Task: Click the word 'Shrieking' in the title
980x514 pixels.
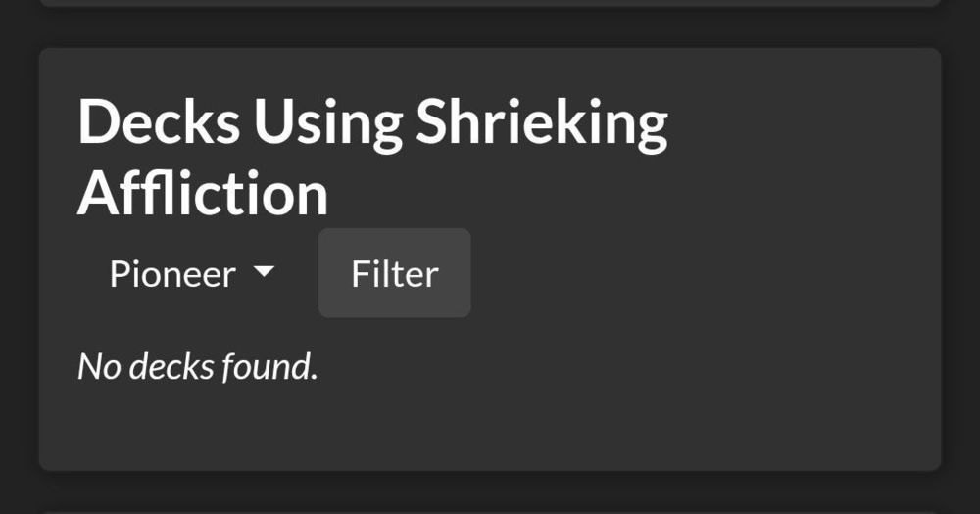Action: click(x=542, y=123)
